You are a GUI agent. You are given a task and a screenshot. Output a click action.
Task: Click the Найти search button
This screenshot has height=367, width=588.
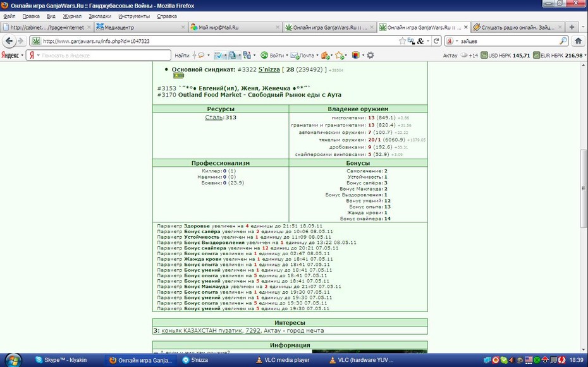[182, 56]
